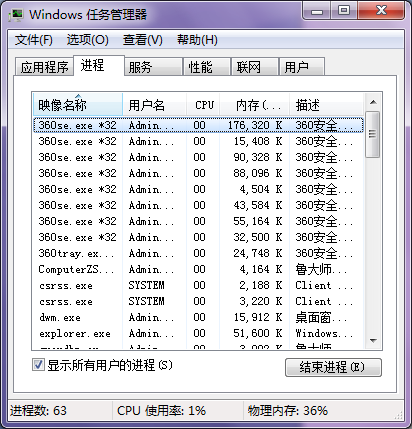Click the vertical scrollbar thumb
The height and width of the screenshot is (429, 412).
(x=373, y=134)
